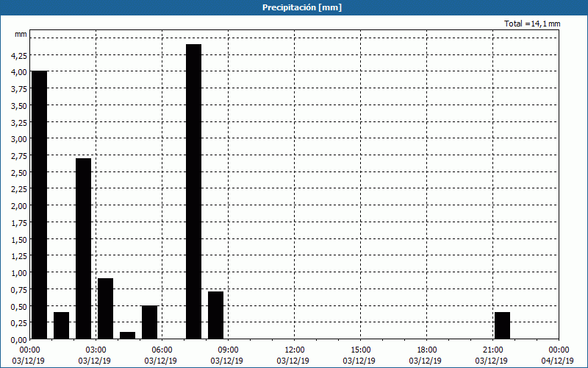Click the 0,50 mm bar just before 06:00
Viewport: 588px width, 368px height.
tap(150, 322)
